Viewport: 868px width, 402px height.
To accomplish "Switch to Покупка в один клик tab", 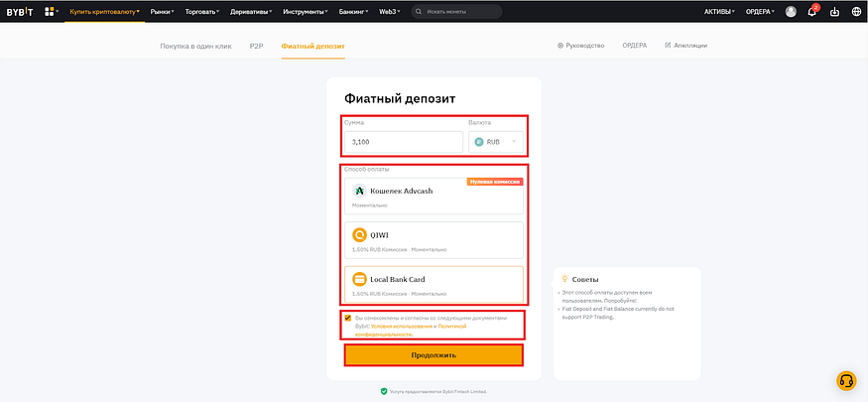I will point(196,46).
